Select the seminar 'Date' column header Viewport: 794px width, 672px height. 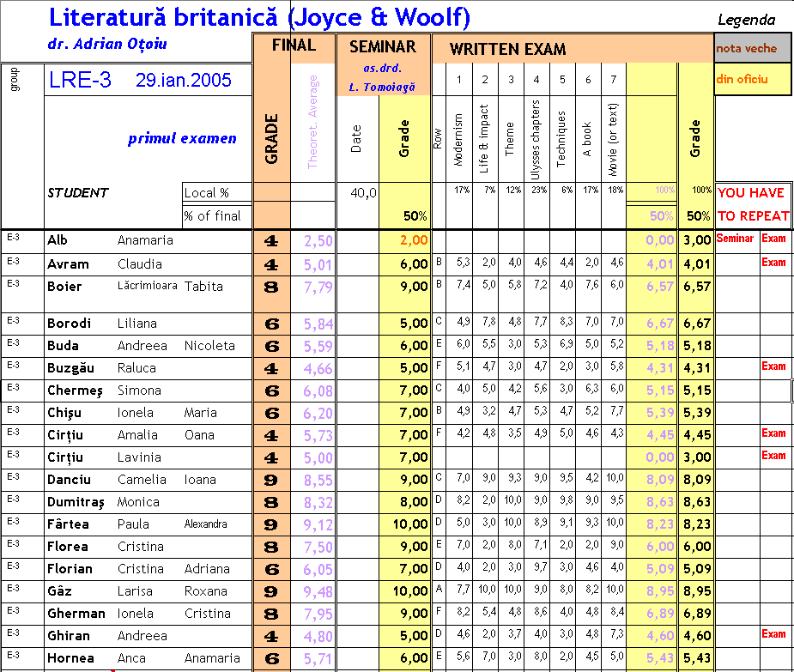pyautogui.click(x=356, y=139)
